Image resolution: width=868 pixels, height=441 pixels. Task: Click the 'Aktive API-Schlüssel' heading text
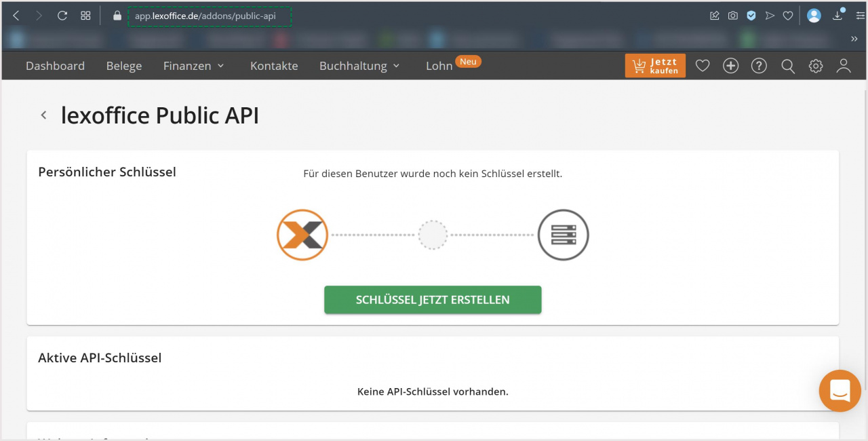100,358
